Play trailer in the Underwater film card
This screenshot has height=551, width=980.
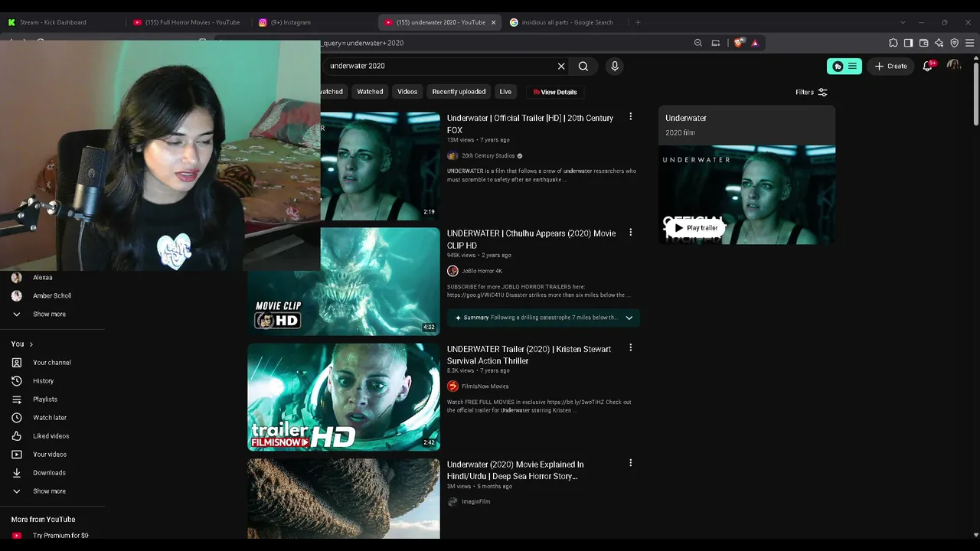pyautogui.click(x=696, y=228)
